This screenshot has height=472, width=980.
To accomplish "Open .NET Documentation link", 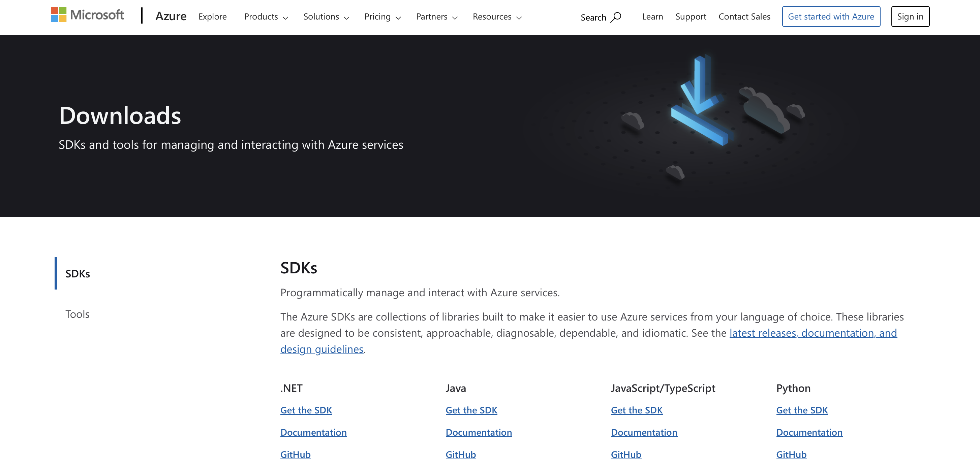I will [313, 432].
